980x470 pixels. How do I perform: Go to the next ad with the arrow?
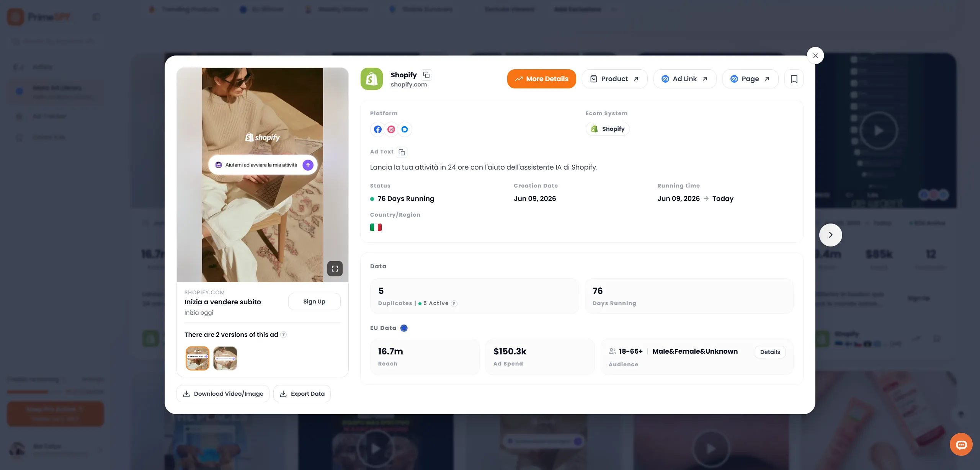830,235
